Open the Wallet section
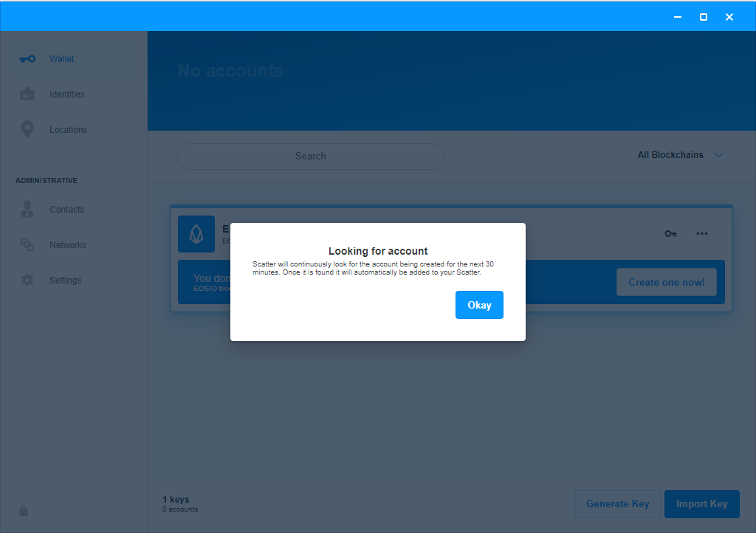 (x=73, y=59)
